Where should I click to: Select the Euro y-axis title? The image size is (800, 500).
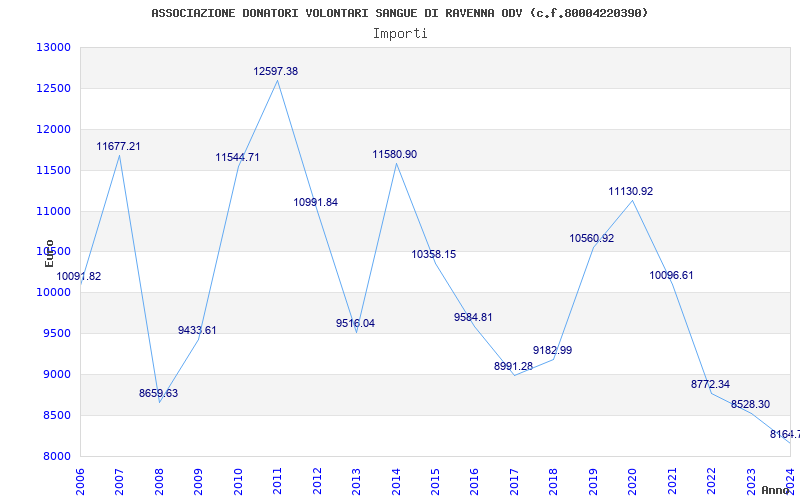click(49, 254)
